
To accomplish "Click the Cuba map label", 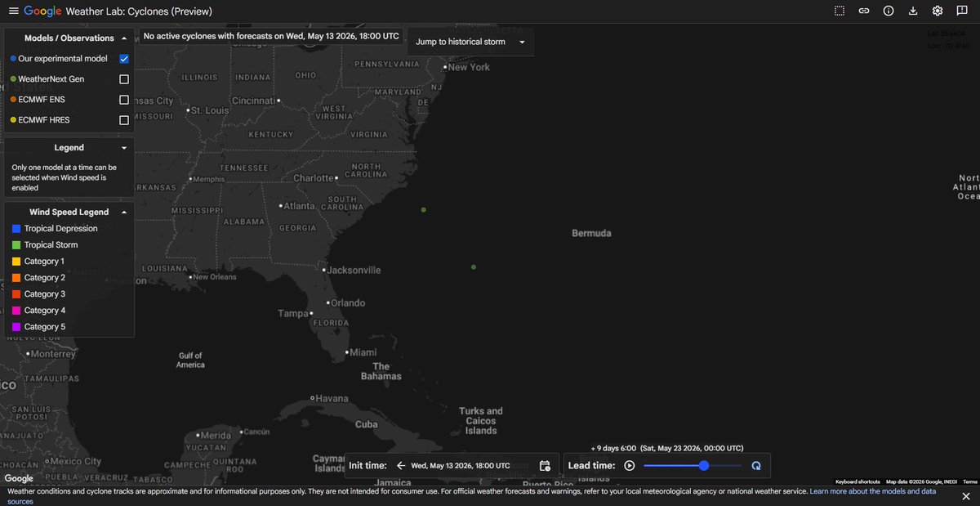I will click(x=367, y=424).
